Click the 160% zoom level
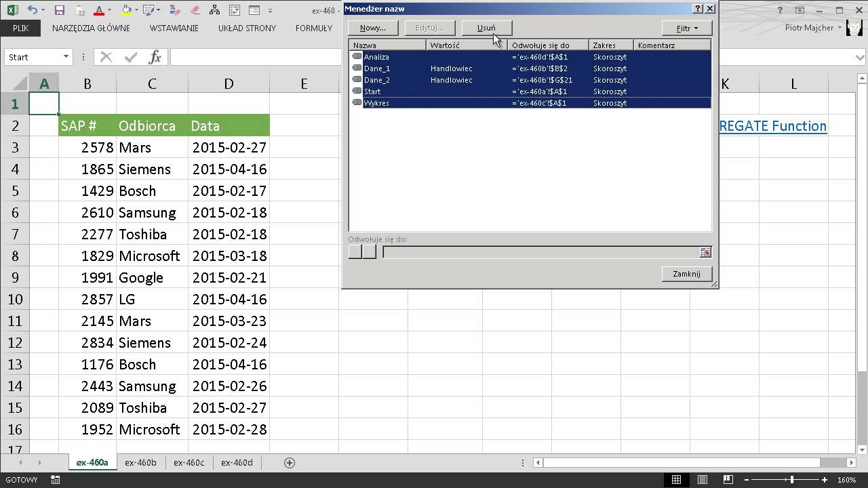The width and height of the screenshot is (868, 488). point(846,480)
